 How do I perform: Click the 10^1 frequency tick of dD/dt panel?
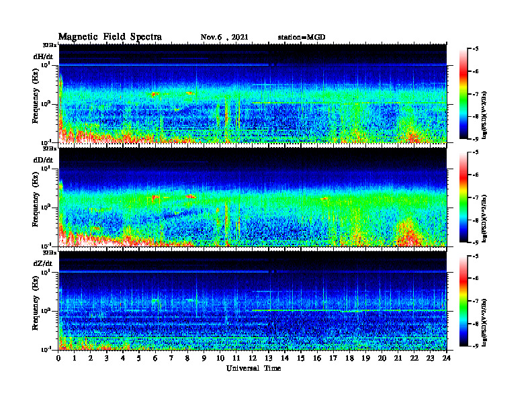[x=46, y=168]
